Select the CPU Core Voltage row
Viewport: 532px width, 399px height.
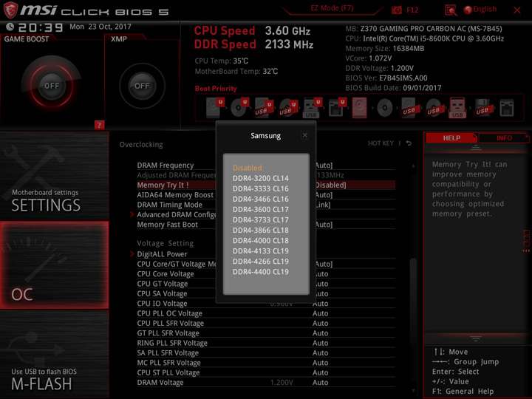click(x=266, y=274)
